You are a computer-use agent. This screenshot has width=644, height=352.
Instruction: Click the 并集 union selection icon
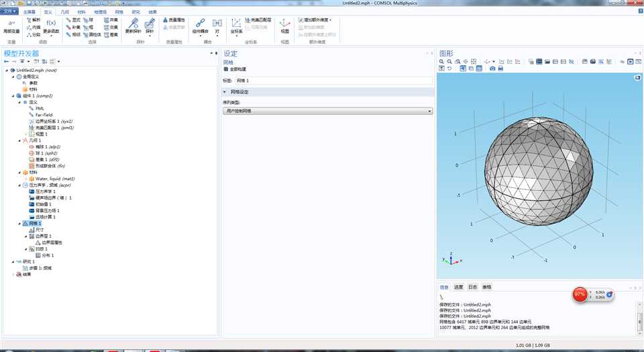tap(111, 19)
